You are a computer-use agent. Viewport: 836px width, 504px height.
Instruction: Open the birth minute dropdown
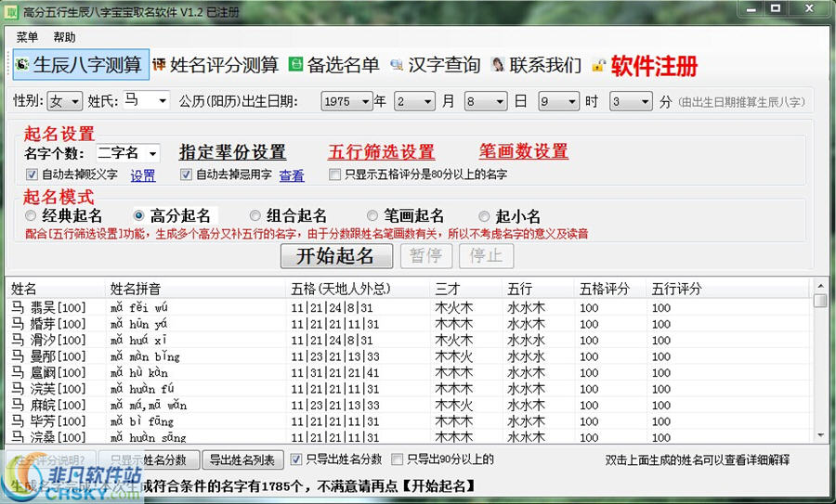(646, 101)
